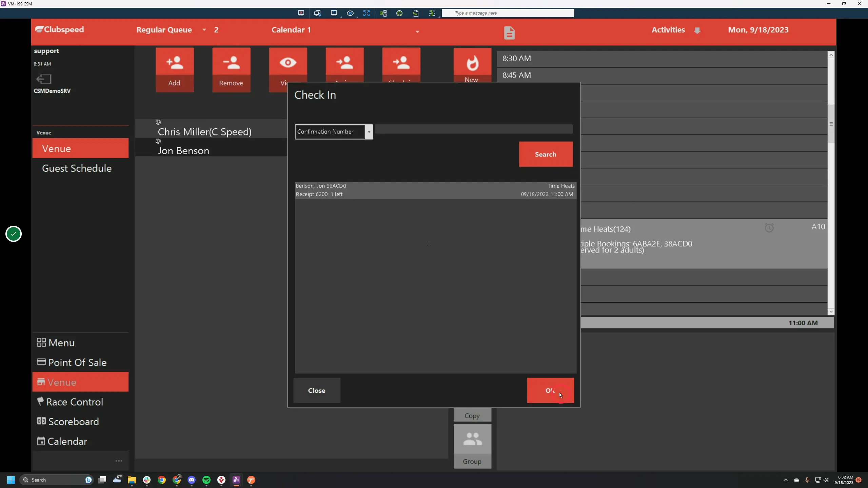Click the green circle icon in remote toolbar

pos(399,13)
